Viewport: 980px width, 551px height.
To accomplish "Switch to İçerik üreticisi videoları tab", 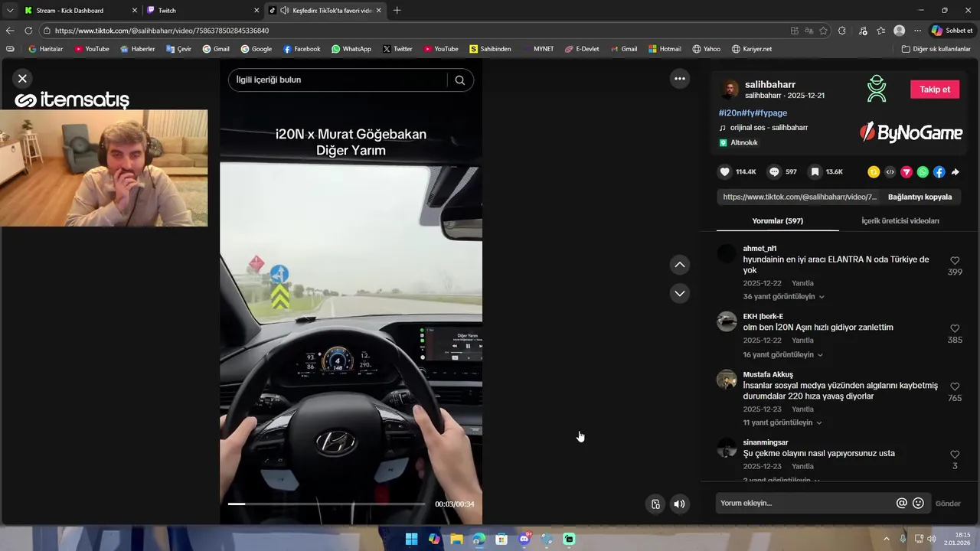I will point(900,220).
